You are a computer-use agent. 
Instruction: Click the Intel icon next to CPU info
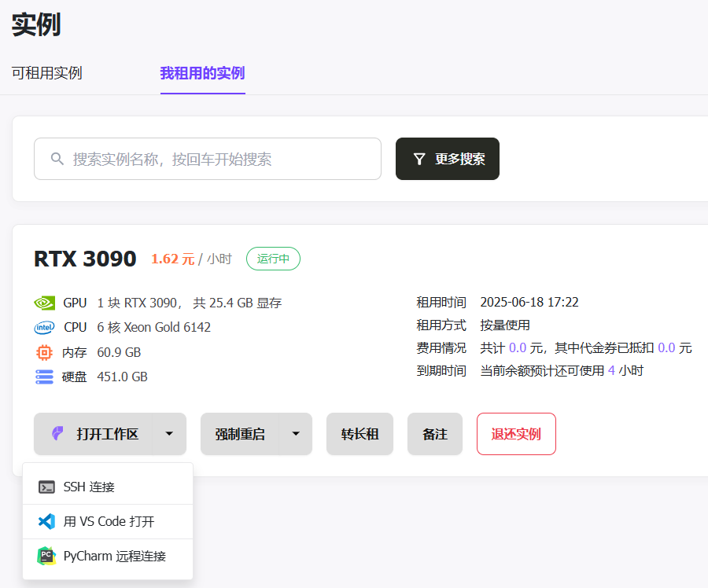click(43, 327)
